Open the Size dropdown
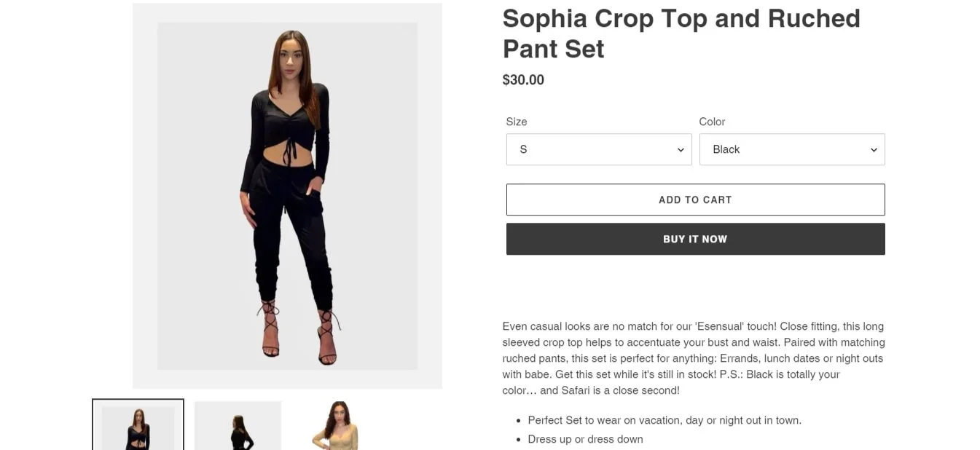Viewport: 980px width, 450px height. (599, 149)
